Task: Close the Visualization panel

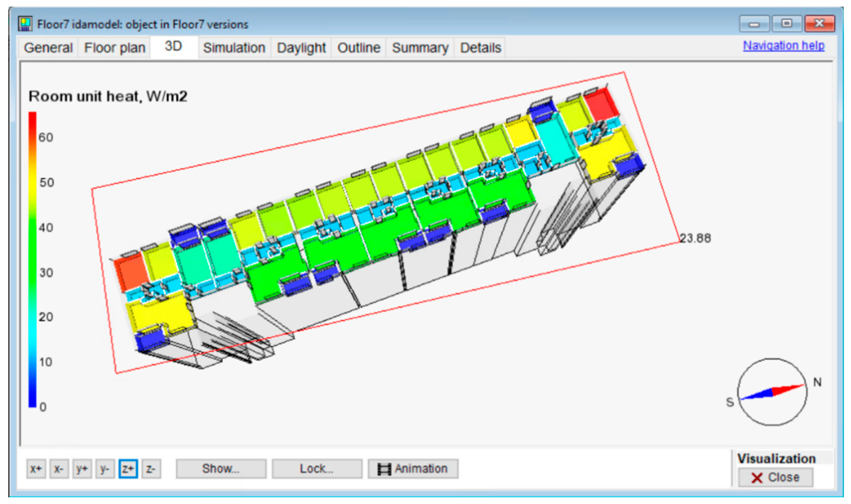Action: [775, 478]
